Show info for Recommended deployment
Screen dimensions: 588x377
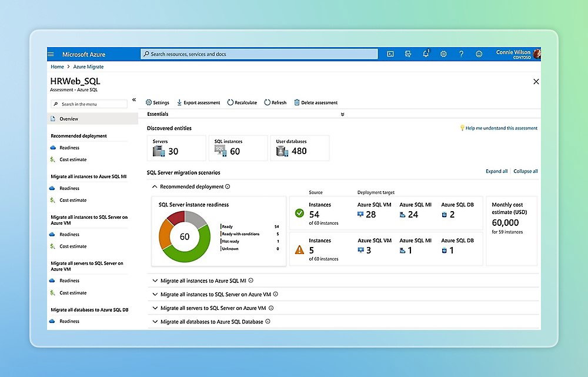pyautogui.click(x=228, y=186)
